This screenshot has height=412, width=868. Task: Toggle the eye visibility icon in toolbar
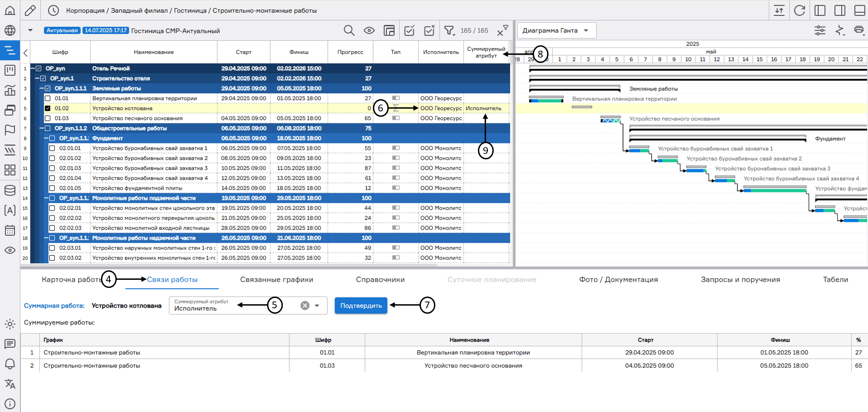tap(369, 30)
